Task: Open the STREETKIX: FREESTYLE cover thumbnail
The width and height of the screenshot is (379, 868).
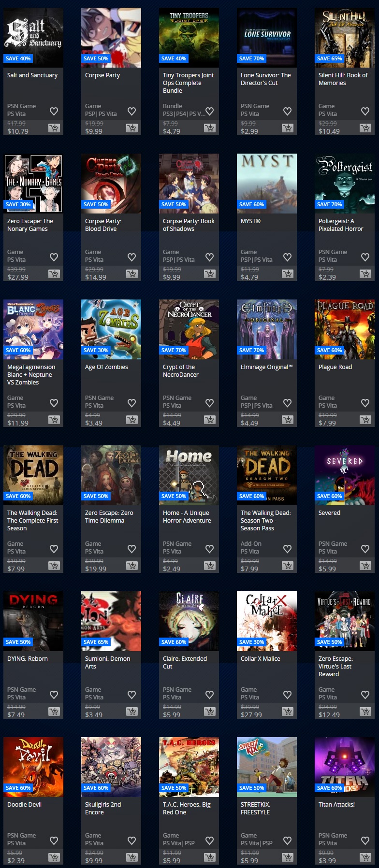Action: tap(267, 767)
